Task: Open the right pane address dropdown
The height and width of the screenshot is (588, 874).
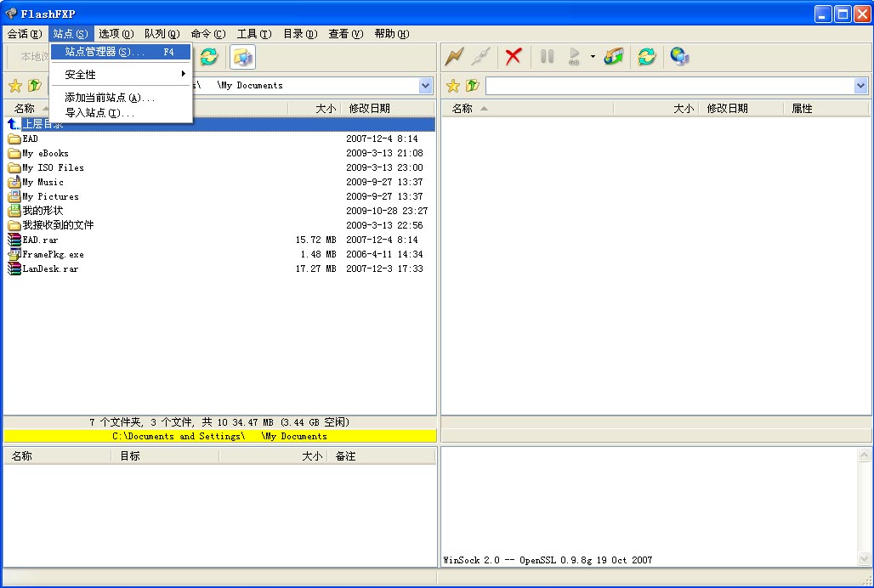Action: [x=860, y=86]
